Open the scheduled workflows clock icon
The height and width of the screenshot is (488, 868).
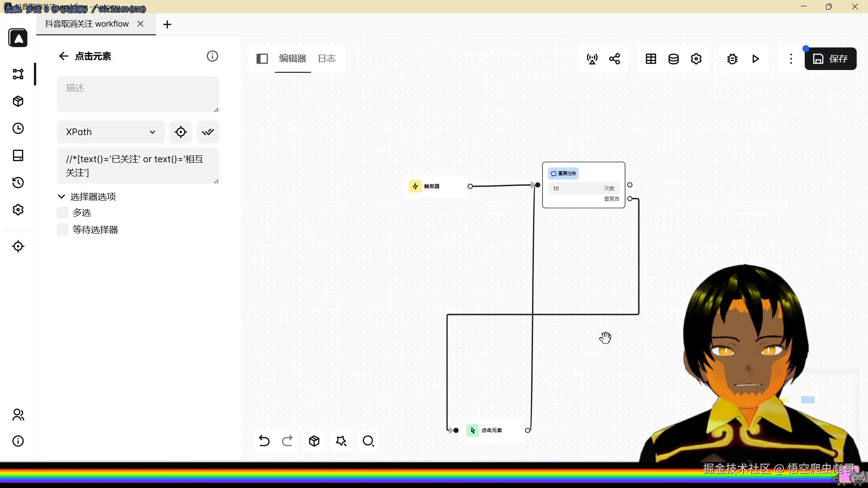point(18,128)
